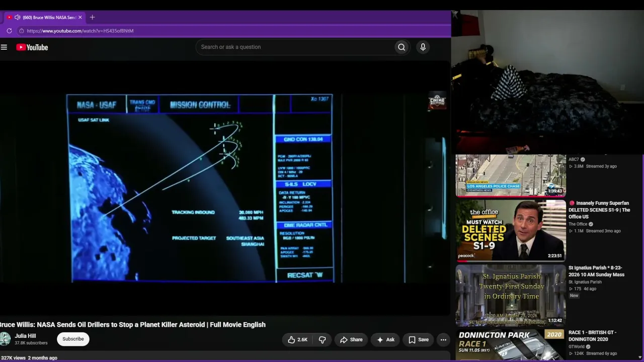
Task: Open Julia Hill channel avatar
Action: point(5,339)
